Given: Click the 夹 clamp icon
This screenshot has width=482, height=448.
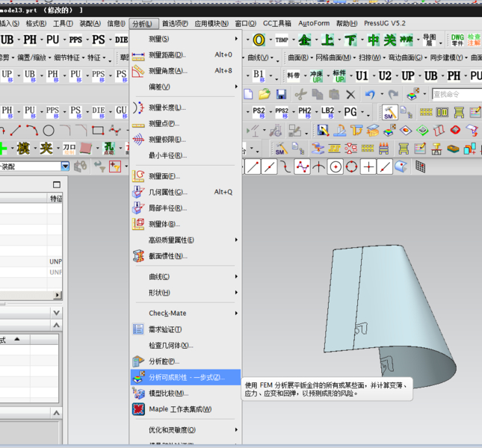Looking at the screenshot, I should (x=46, y=149).
